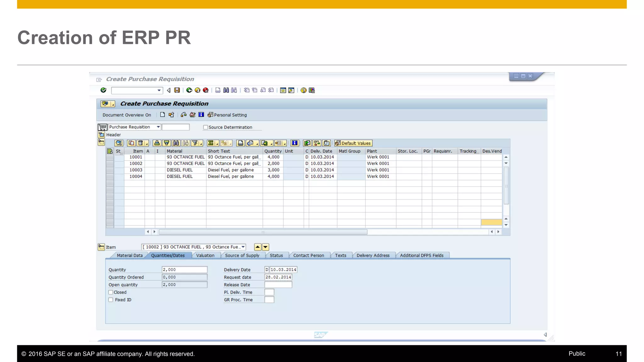This screenshot has width=644, height=362.
Task: Open the command field dropdown
Action: pyautogui.click(x=159, y=90)
